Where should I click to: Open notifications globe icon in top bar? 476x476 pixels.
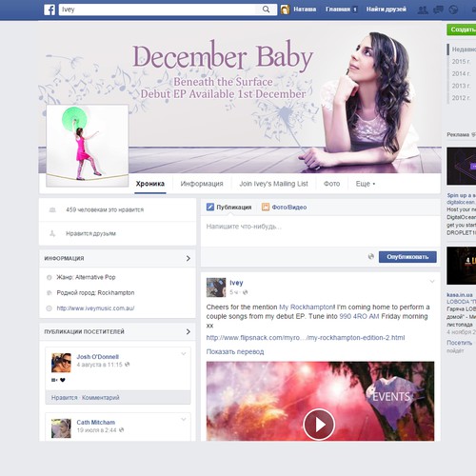coord(453,10)
